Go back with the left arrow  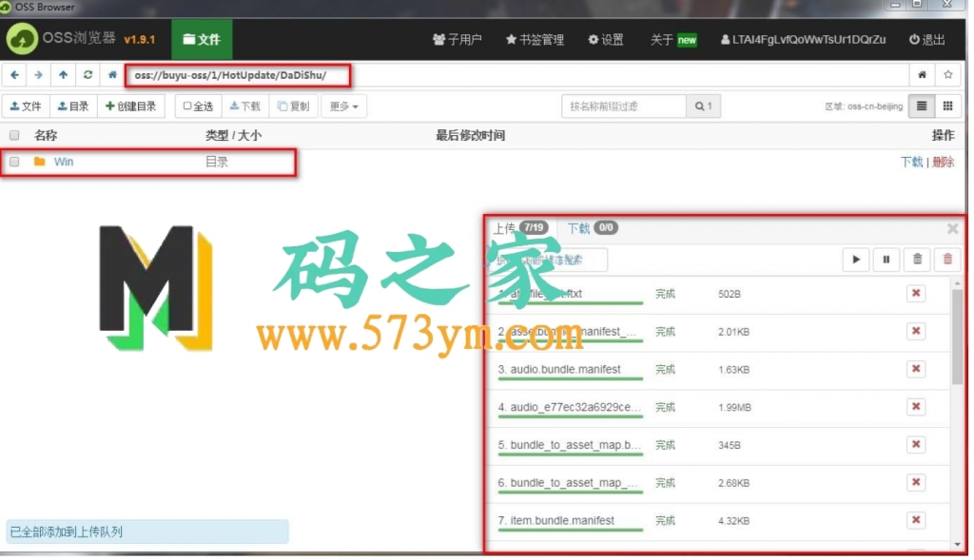click(x=15, y=75)
